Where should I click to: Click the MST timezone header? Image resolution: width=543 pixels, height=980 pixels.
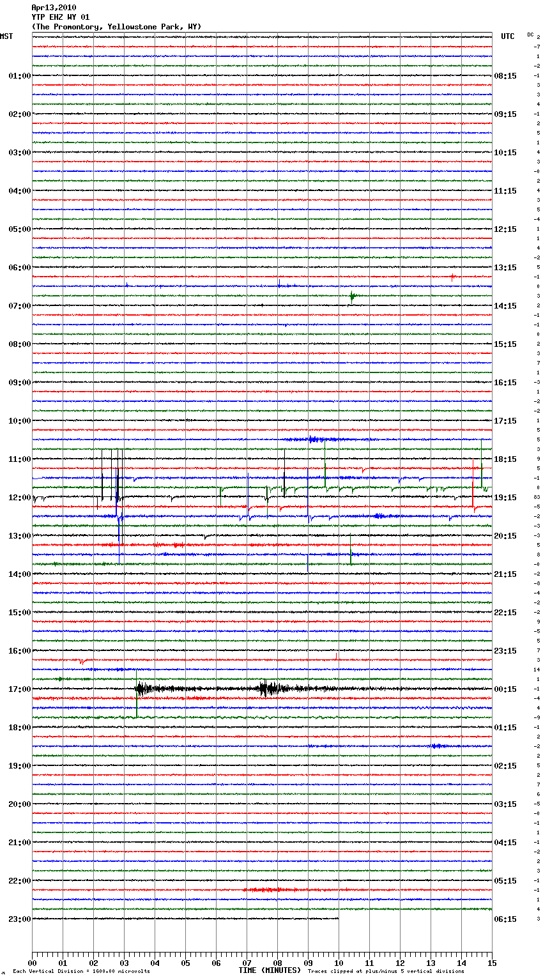[6, 36]
